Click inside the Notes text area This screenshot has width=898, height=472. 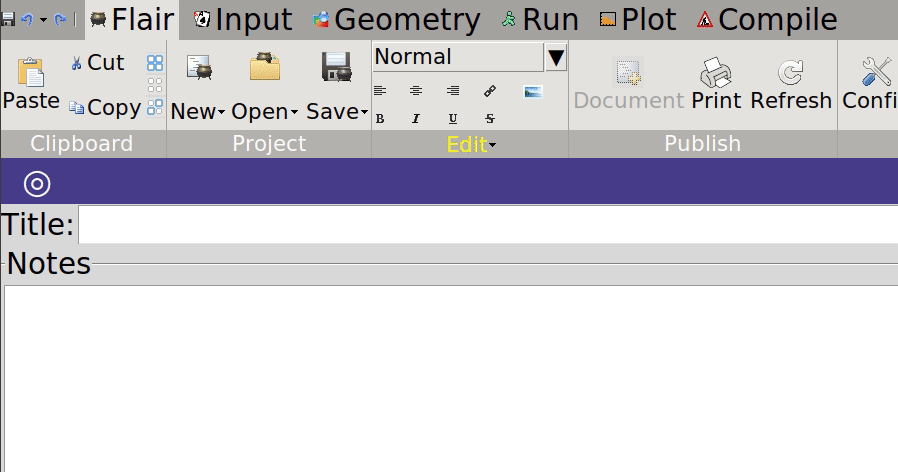(x=451, y=379)
